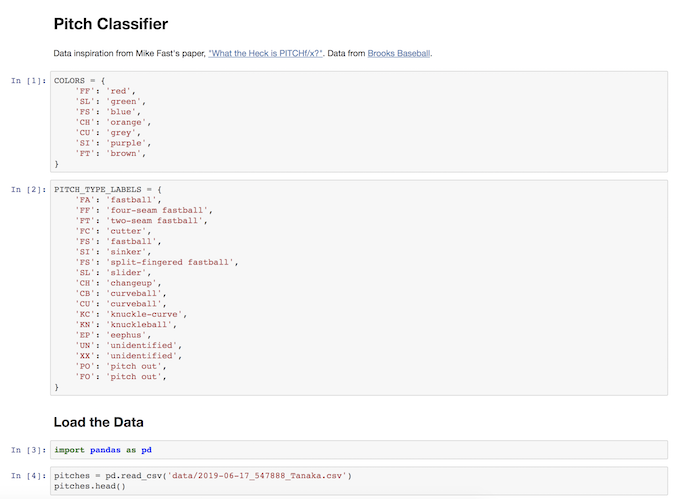676x499 pixels.
Task: Click the "Data inspiration from Mike Fast's paper" text
Action: 130,53
